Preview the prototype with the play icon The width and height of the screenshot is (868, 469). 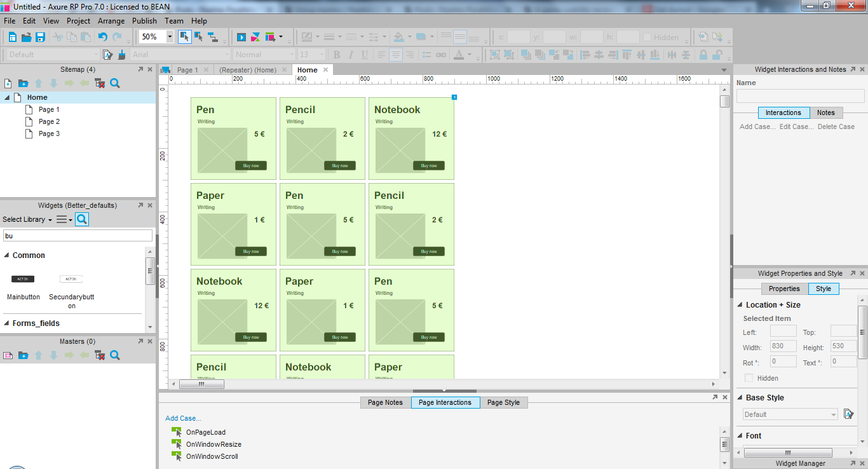pos(241,37)
